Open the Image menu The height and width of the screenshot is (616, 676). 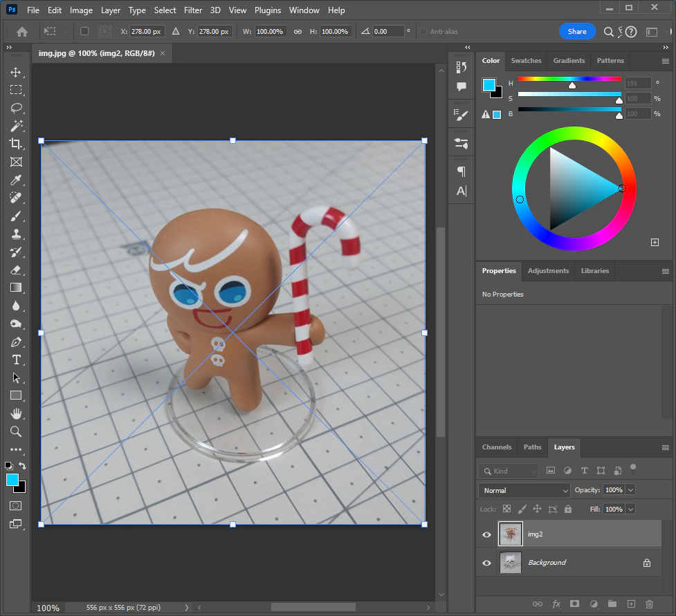click(x=81, y=10)
